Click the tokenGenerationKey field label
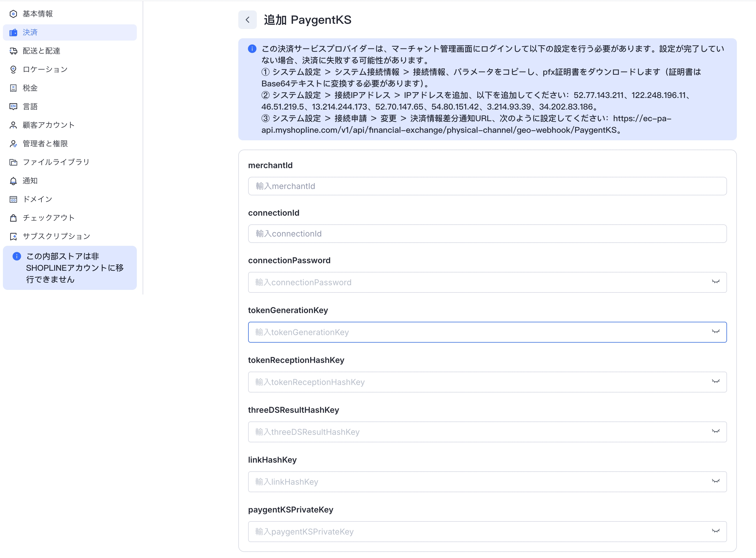Viewport: 756px width, 558px height. (x=288, y=310)
